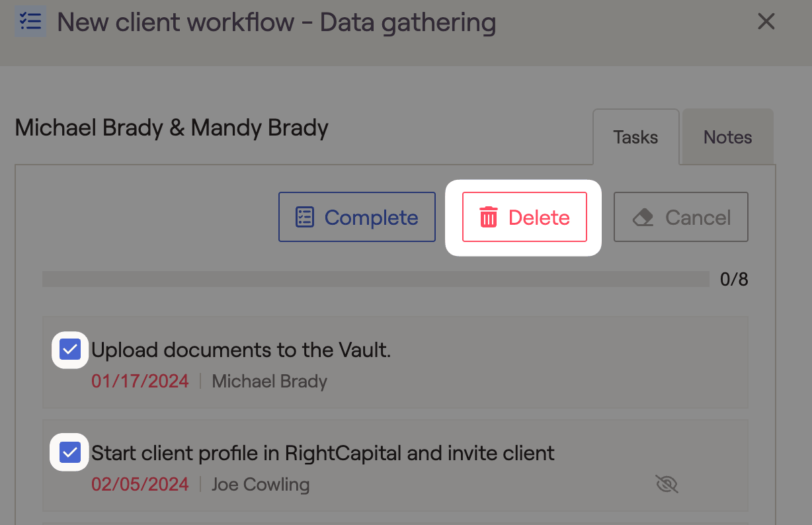Screen dimensions: 812x525
Task: Uncheck Start client profile in RightCapital task
Action: 70,453
